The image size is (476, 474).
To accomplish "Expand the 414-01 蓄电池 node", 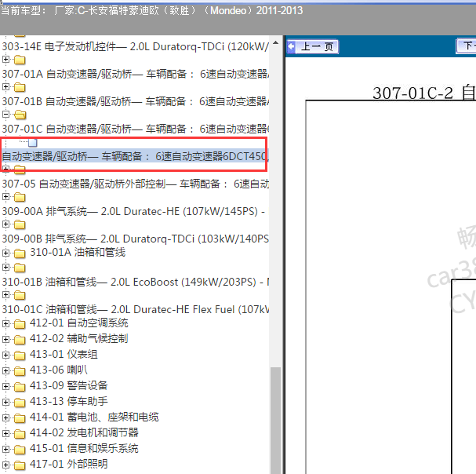I will (x=5, y=417).
